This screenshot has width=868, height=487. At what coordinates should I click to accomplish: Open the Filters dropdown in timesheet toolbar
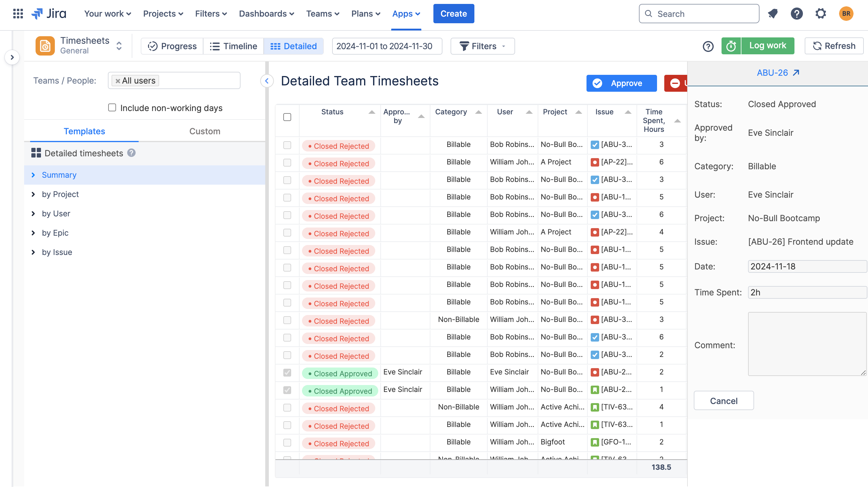tap(482, 46)
